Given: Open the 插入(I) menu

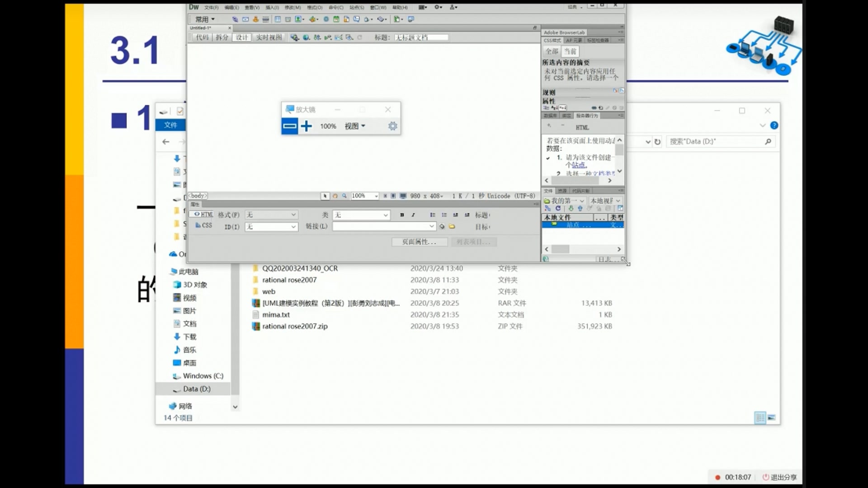Looking at the screenshot, I should 272,8.
